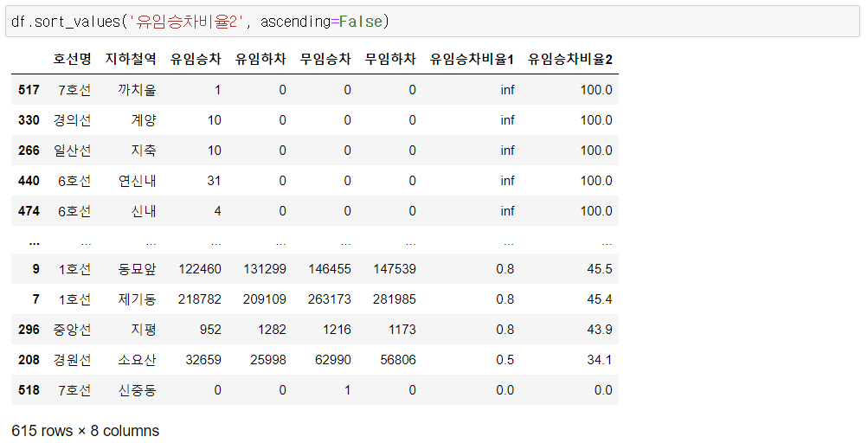The width and height of the screenshot is (868, 443).
Task: Click row index 296
Action: [x=29, y=330]
